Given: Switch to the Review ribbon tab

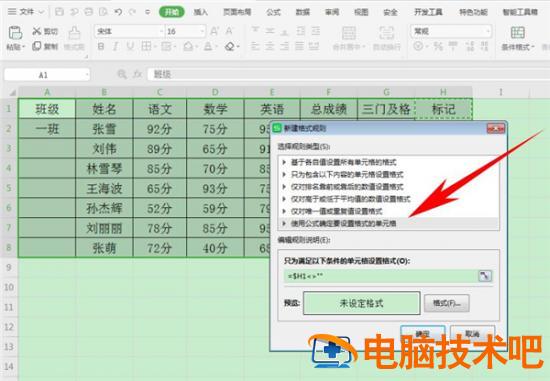Looking at the screenshot, I should [332, 12].
